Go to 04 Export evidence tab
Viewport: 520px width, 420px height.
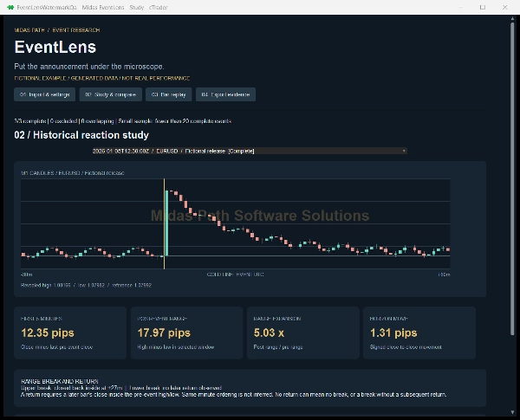point(225,94)
